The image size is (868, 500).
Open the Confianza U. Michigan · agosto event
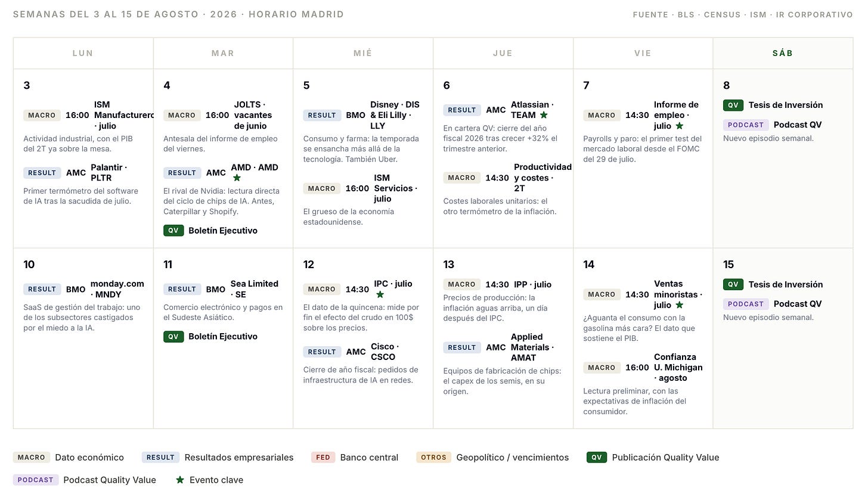tap(678, 368)
